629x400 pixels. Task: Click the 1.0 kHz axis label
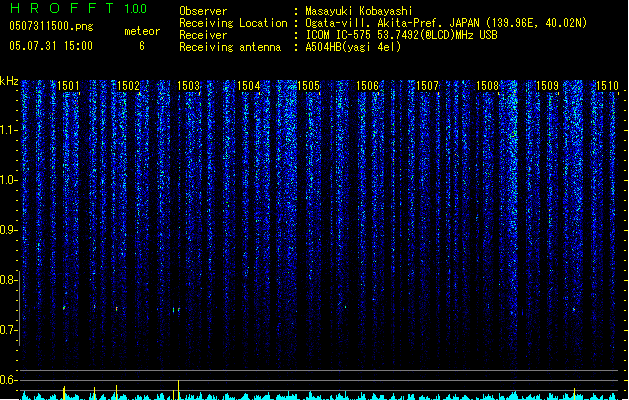coord(8,180)
